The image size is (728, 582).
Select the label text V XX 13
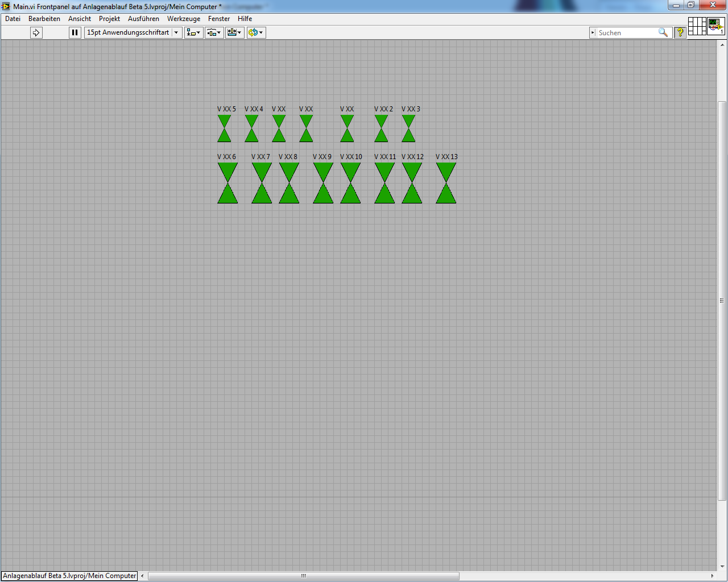point(446,157)
